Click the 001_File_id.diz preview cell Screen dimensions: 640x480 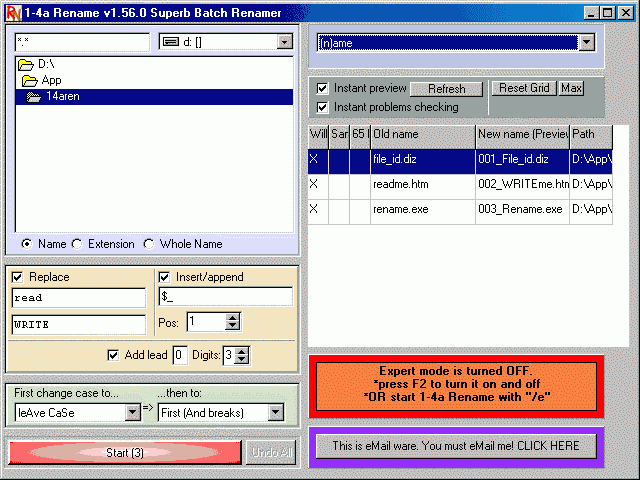point(522,162)
